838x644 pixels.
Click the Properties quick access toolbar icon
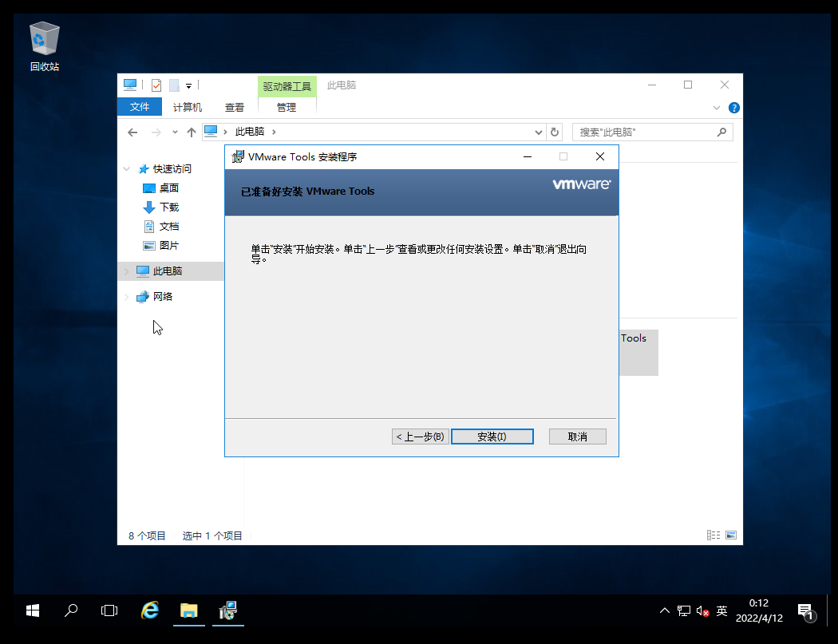point(156,85)
